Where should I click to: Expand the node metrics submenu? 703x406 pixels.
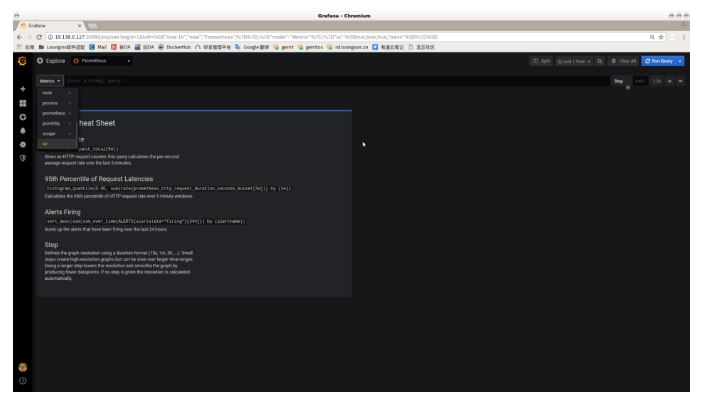56,93
